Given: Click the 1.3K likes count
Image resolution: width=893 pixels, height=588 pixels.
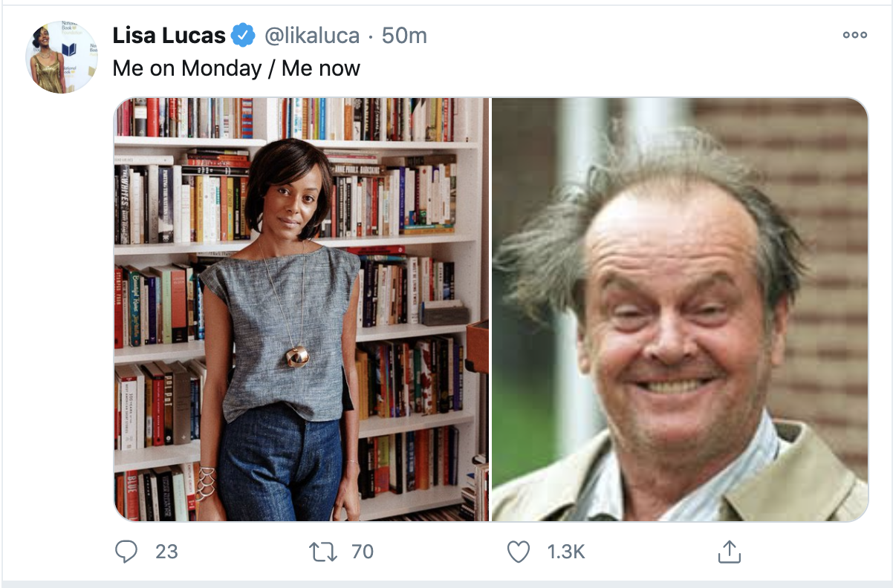Looking at the screenshot, I should (566, 551).
